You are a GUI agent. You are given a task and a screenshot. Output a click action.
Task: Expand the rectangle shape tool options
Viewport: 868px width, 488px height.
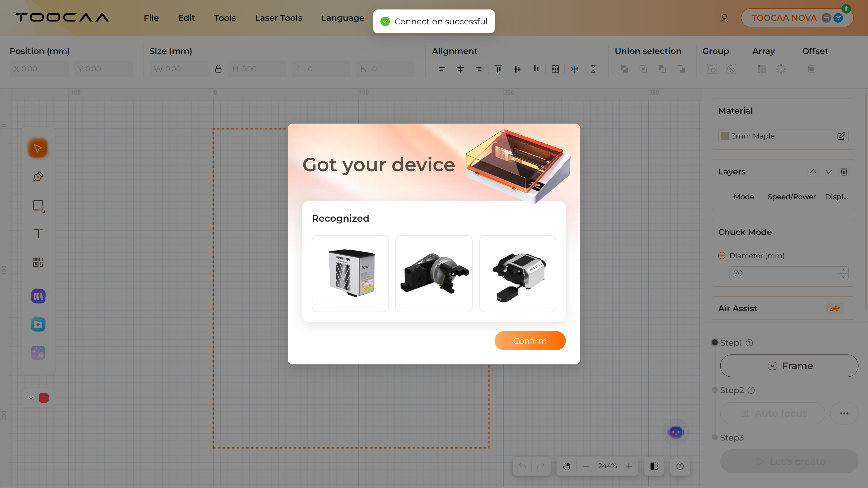click(x=43, y=211)
